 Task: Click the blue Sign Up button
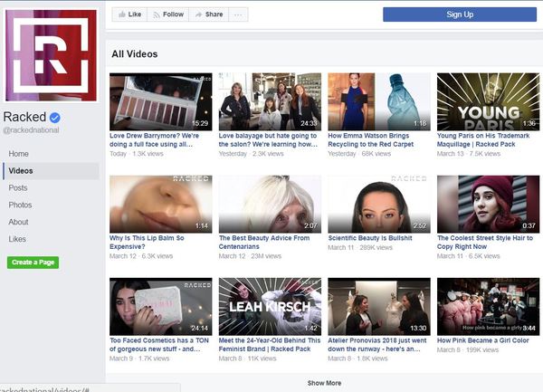[460, 14]
